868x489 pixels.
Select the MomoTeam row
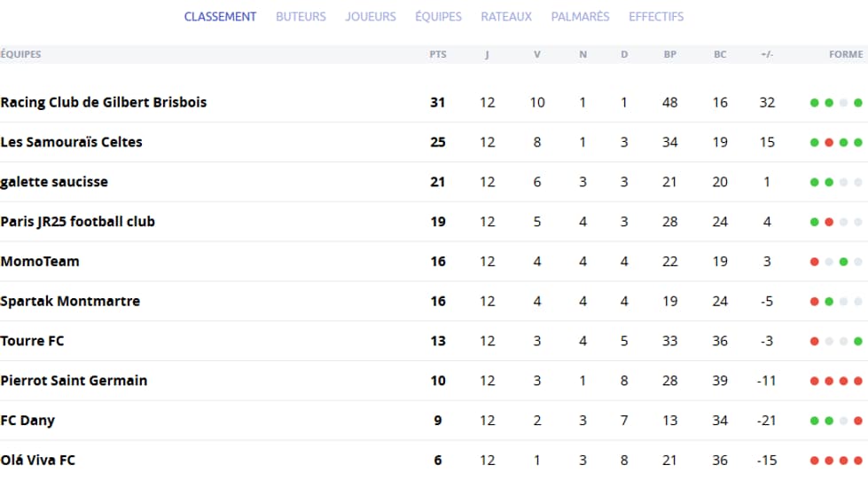pyautogui.click(x=434, y=262)
